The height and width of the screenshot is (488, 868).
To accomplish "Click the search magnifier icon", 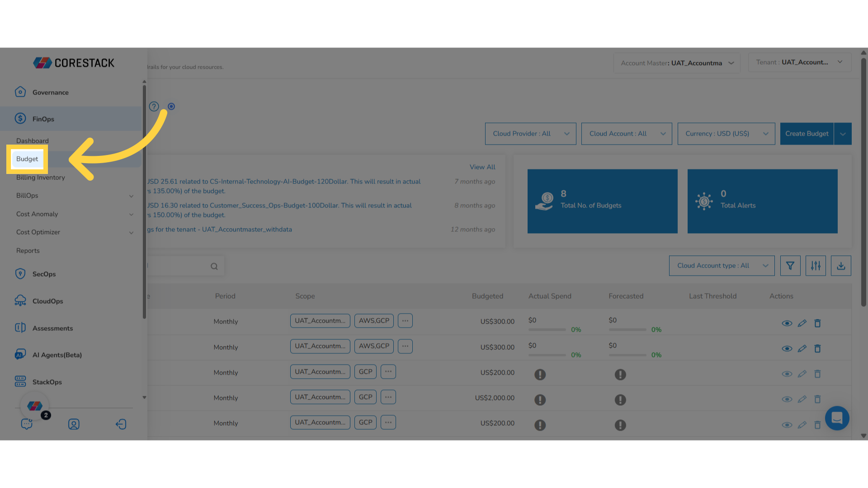I will pyautogui.click(x=214, y=266).
